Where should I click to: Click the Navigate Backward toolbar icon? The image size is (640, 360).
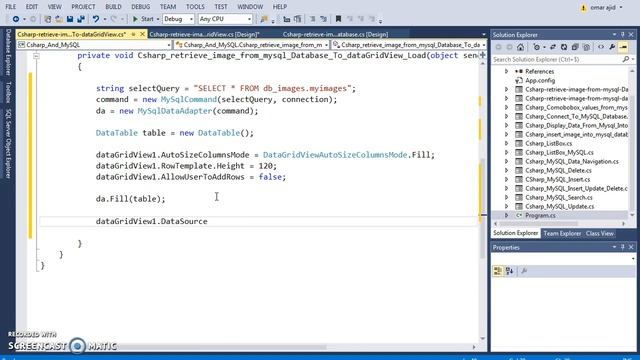point(16,19)
